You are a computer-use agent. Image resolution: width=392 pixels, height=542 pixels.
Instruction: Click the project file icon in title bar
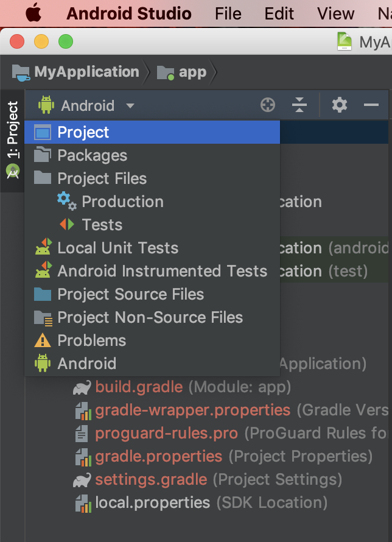344,41
